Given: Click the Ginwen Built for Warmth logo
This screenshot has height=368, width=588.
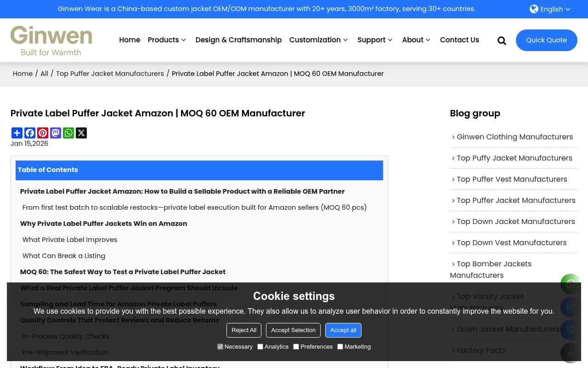Looking at the screenshot, I should (51, 40).
